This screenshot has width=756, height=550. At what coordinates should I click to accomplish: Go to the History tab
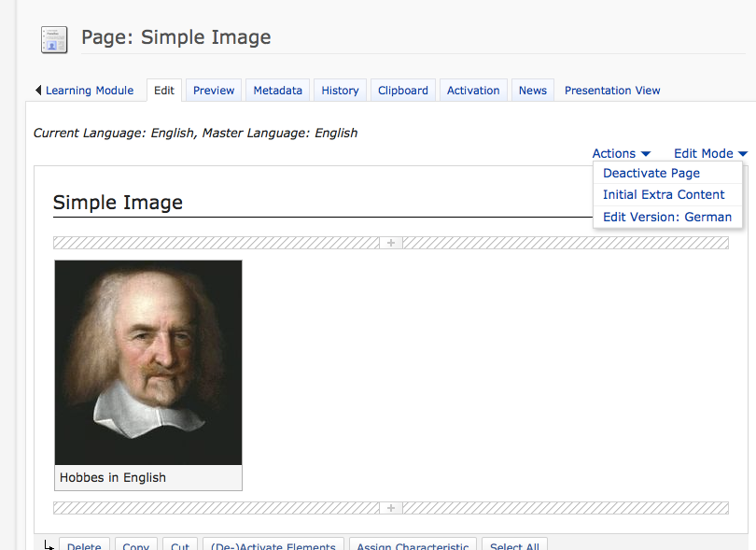340,91
